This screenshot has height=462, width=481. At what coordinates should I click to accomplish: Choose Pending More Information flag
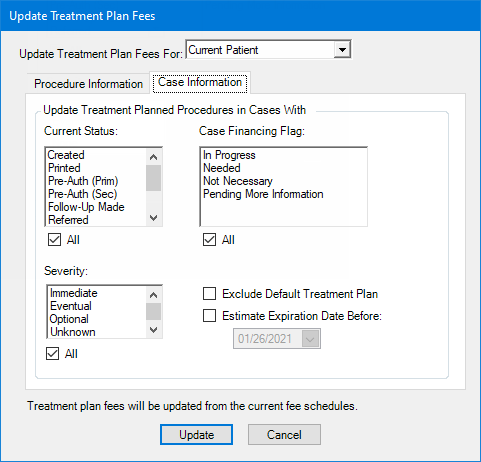[263, 194]
